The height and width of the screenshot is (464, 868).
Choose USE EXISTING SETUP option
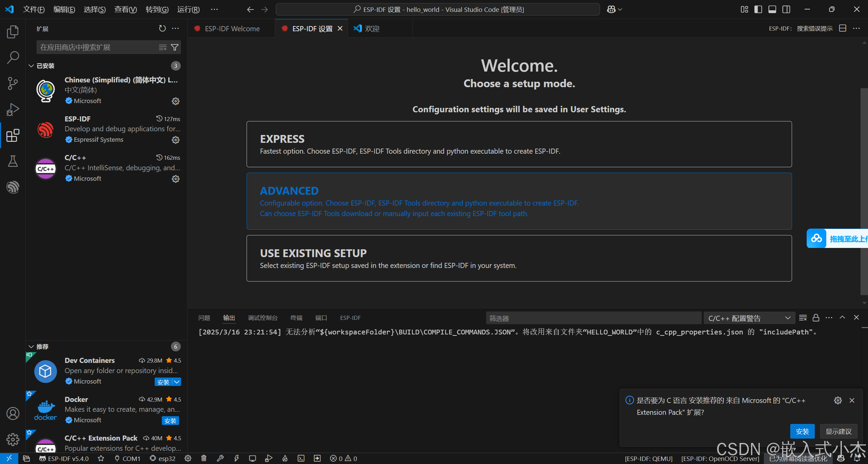[x=313, y=253]
